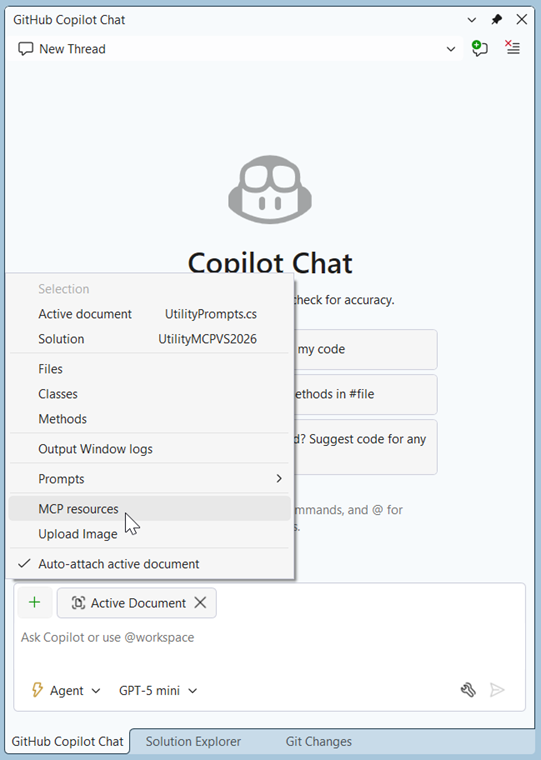Choose Methods from the reference menu
The width and height of the screenshot is (541, 760).
tap(149, 419)
